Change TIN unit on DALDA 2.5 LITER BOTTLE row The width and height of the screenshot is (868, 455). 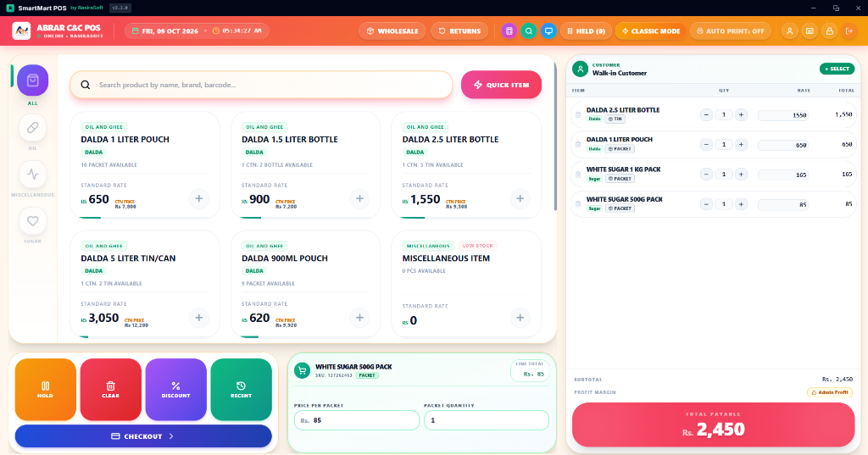click(615, 119)
